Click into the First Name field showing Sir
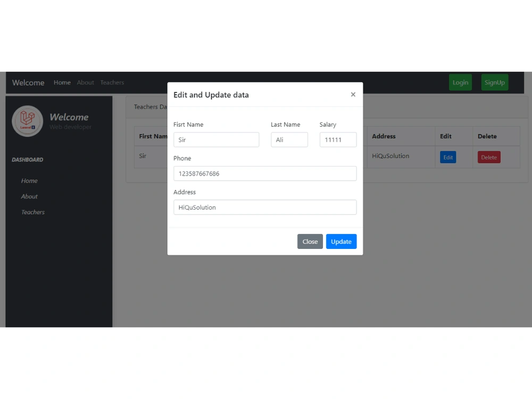532x399 pixels. point(216,139)
